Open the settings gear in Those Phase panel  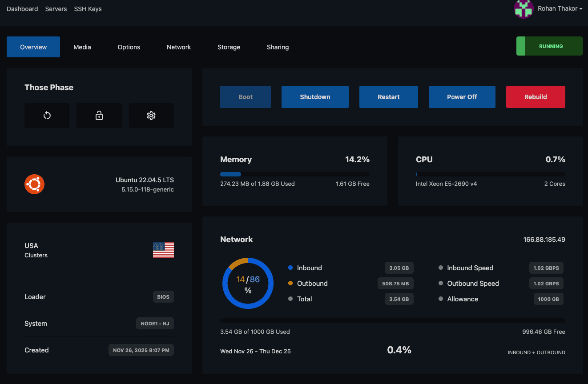click(x=151, y=115)
